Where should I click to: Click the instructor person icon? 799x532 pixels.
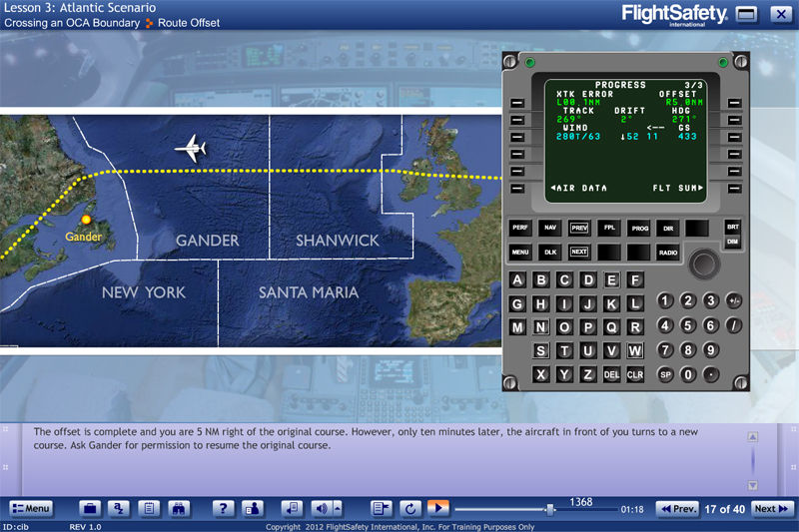pos(253,509)
